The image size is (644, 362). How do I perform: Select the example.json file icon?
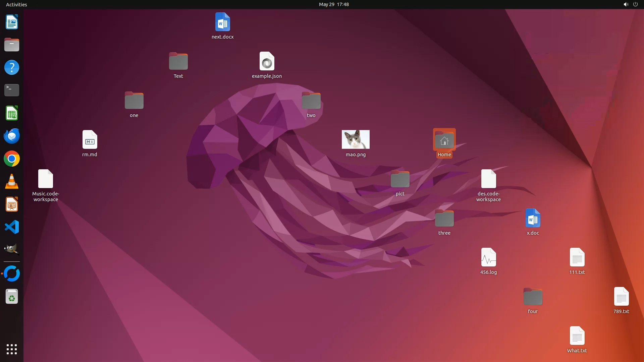(267, 61)
